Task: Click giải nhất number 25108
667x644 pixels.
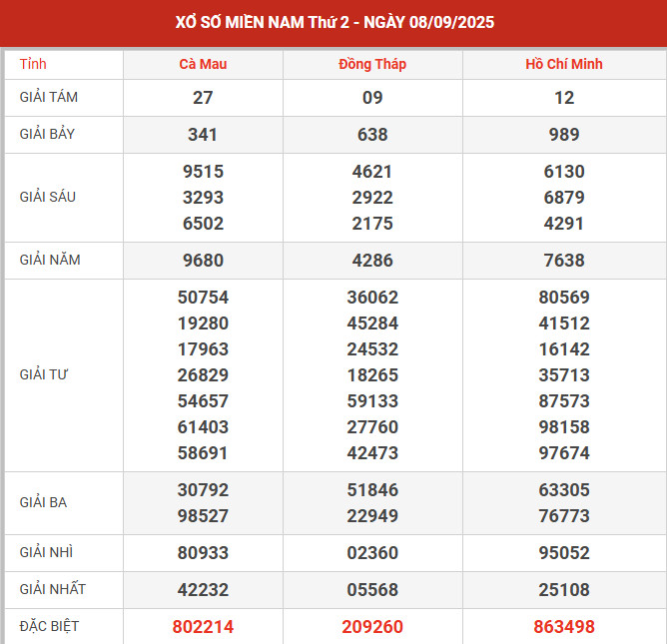Action: pos(564,590)
